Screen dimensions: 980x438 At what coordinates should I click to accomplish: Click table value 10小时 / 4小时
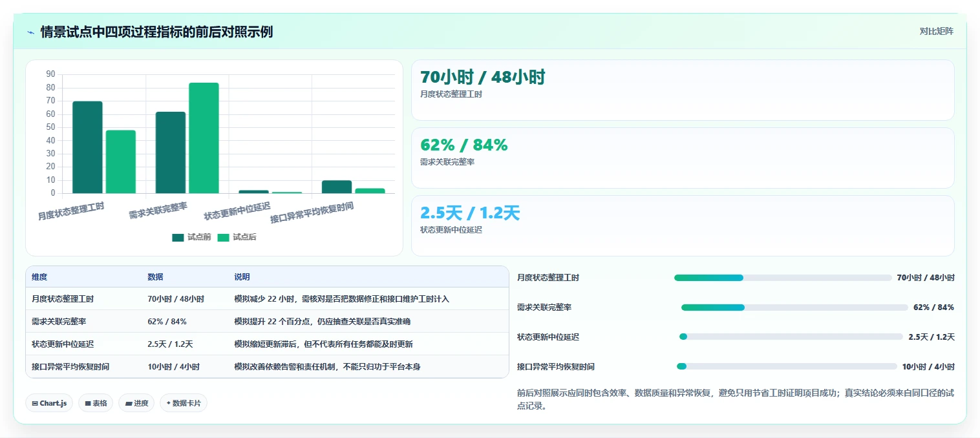(173, 367)
